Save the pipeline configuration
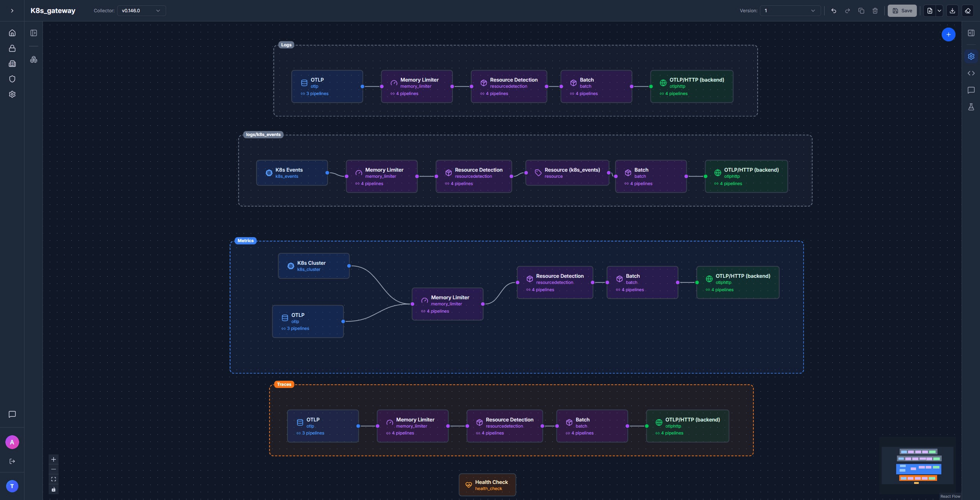 pos(902,11)
